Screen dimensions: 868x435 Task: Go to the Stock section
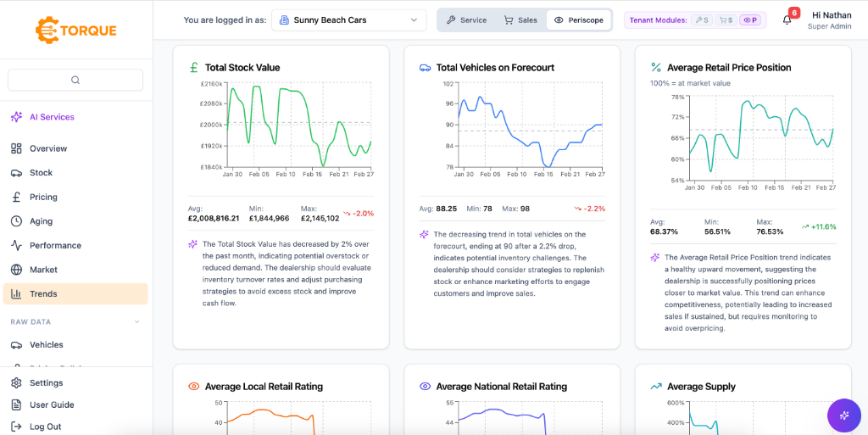pos(75,173)
